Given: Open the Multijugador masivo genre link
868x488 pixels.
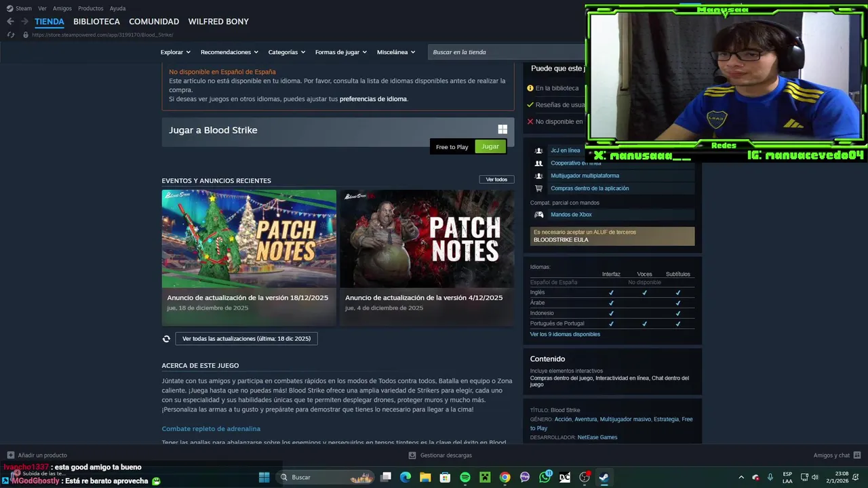Looking at the screenshot, I should (x=625, y=420).
